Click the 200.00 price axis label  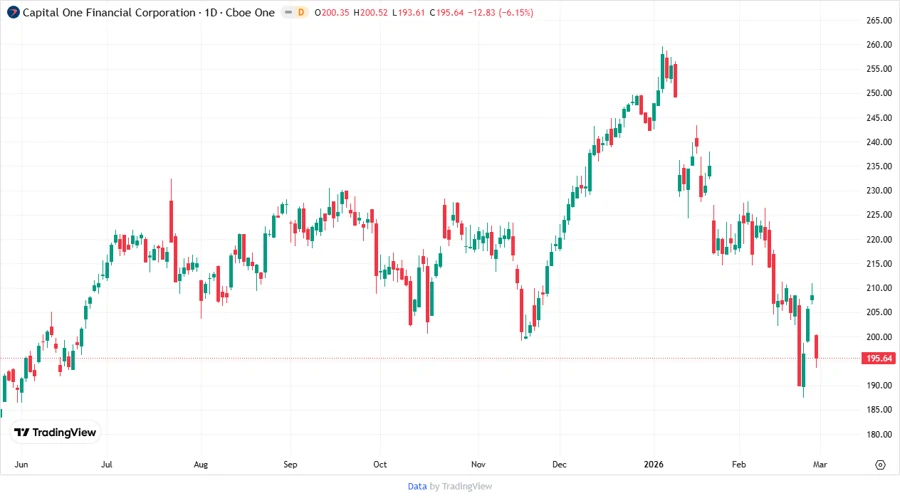coord(879,337)
